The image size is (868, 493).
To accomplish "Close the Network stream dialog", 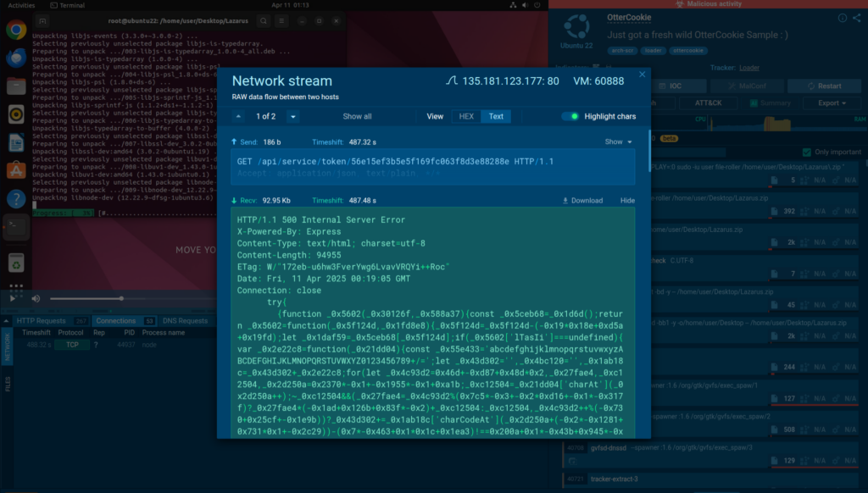I will [x=642, y=75].
